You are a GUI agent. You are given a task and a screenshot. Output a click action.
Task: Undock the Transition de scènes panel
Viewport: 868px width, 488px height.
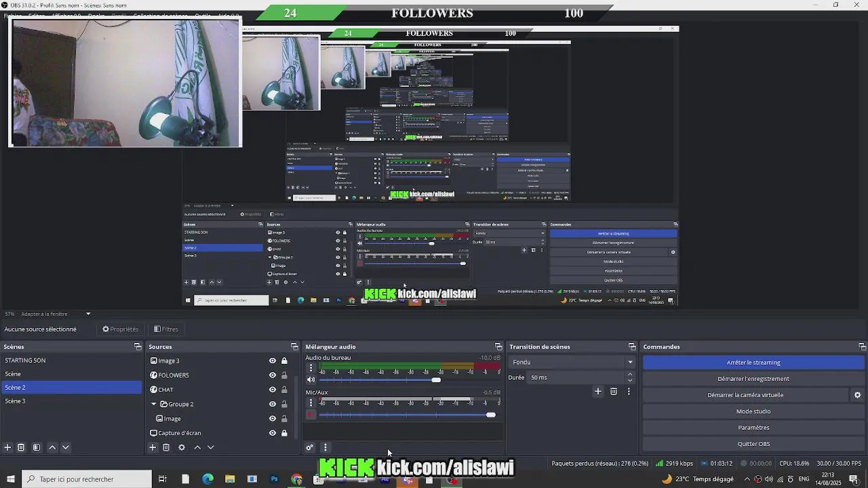click(x=632, y=347)
